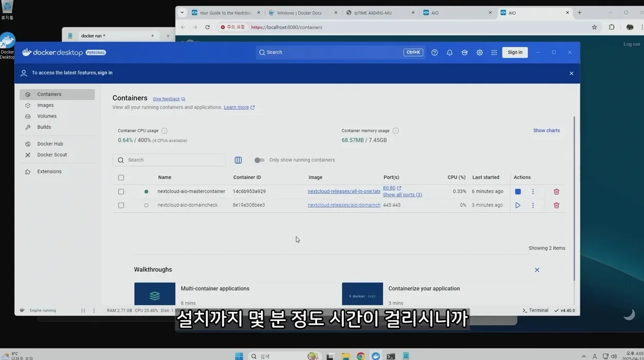This screenshot has width=644, height=360.
Task: Open the 80:80 port link
Action: point(391,188)
